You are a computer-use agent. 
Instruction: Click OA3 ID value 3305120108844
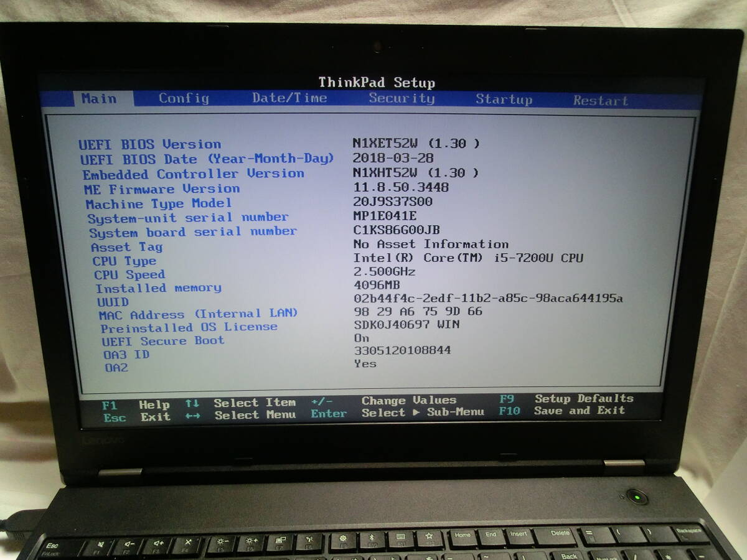402,350
